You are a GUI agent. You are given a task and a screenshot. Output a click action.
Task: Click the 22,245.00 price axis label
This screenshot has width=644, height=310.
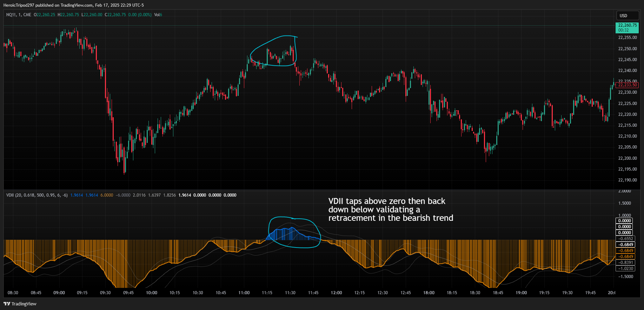pos(628,60)
